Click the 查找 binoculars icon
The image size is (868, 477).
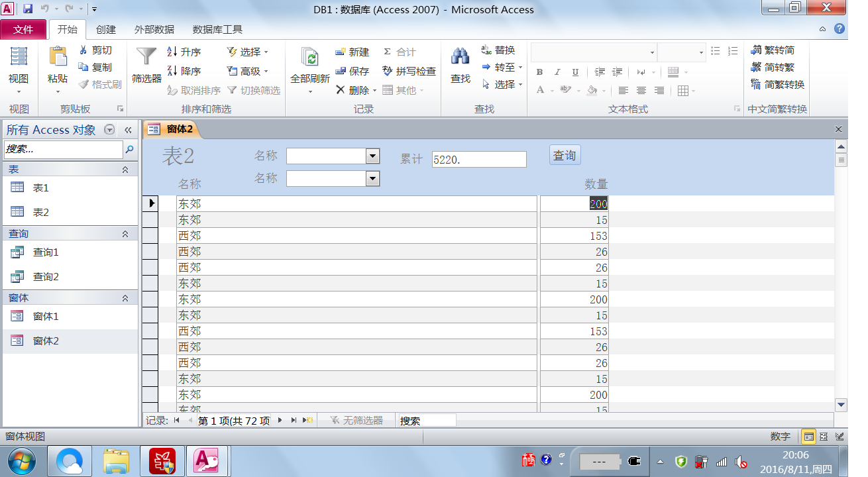click(461, 58)
